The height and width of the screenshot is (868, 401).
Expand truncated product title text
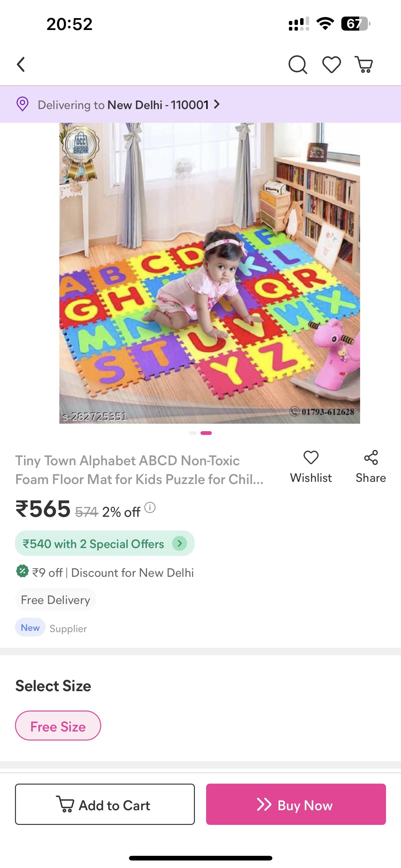click(x=139, y=470)
